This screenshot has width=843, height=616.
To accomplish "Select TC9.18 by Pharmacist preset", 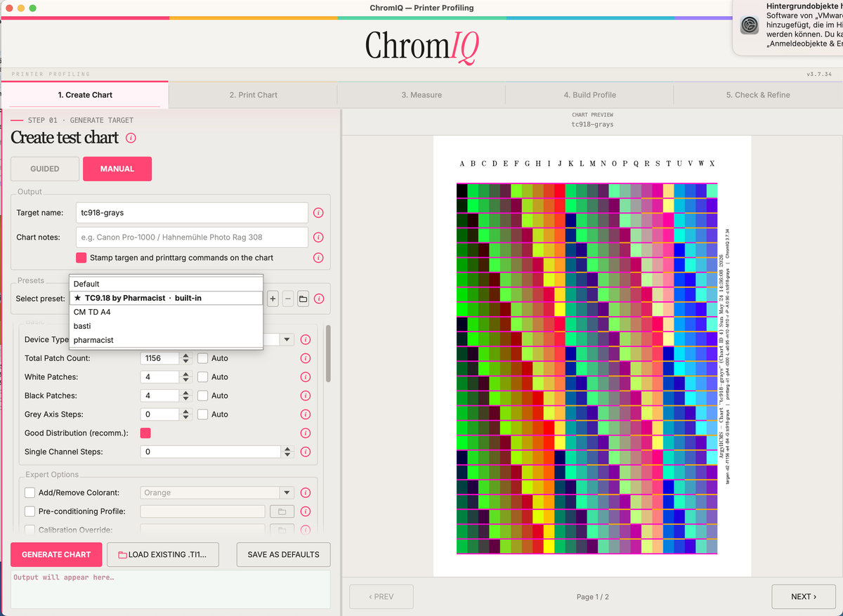I will point(166,298).
